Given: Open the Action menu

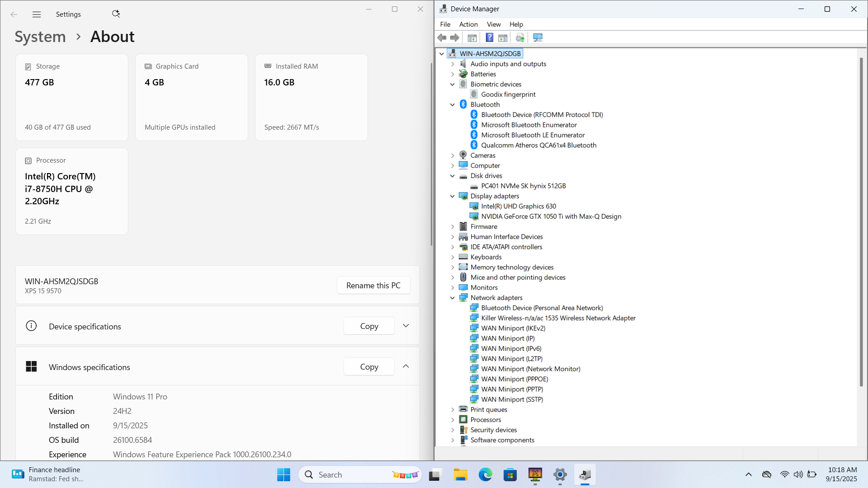Looking at the screenshot, I should [x=468, y=24].
